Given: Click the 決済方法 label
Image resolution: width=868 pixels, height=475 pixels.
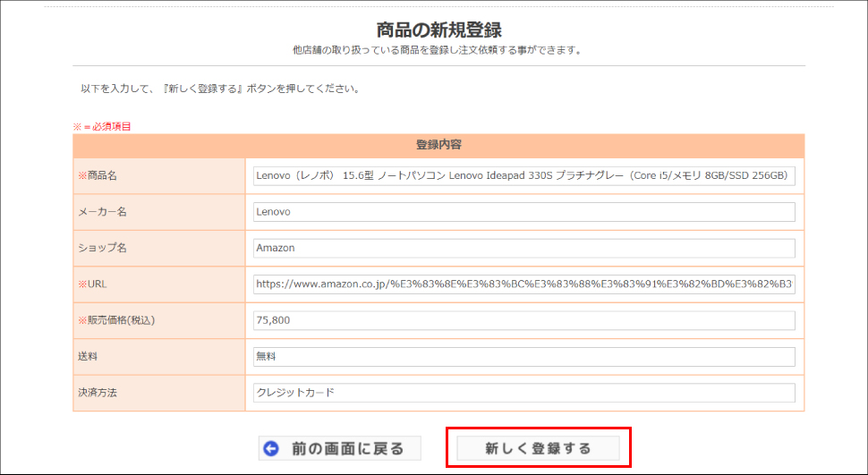Looking at the screenshot, I should [98, 393].
